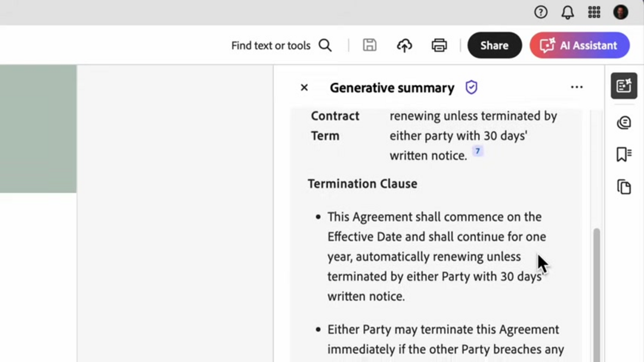The width and height of the screenshot is (644, 362).
Task: Open the notifications bell
Action: (x=568, y=12)
